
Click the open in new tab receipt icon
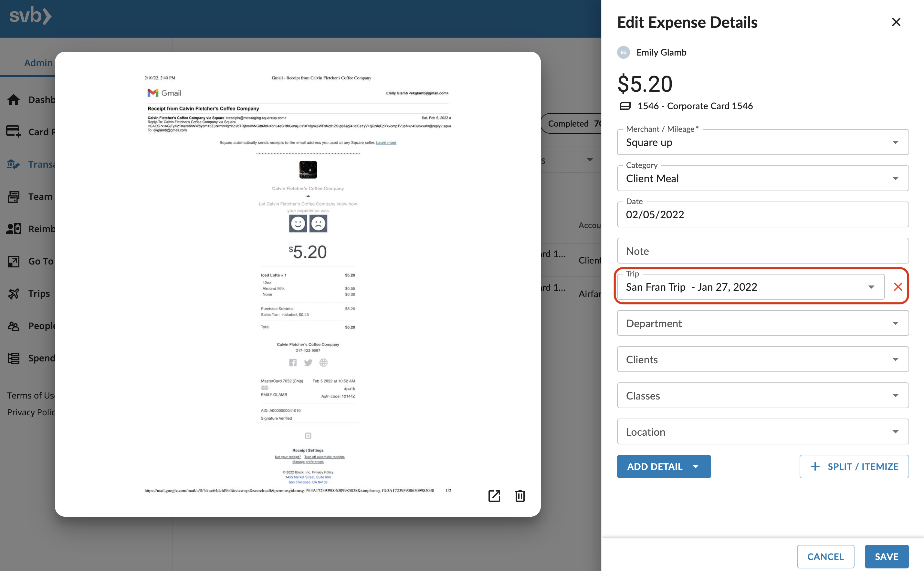click(494, 496)
